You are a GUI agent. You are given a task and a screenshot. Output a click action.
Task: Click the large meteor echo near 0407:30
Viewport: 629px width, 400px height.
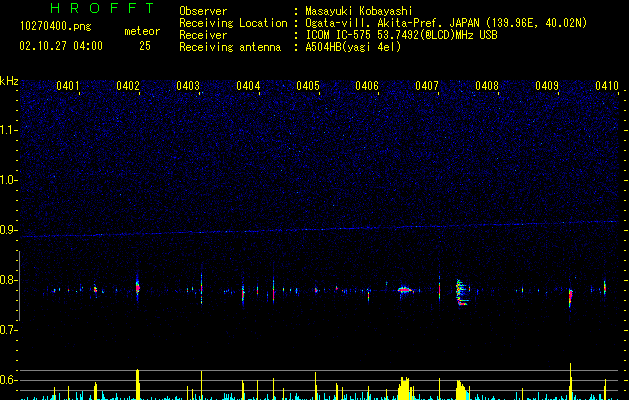point(462,292)
